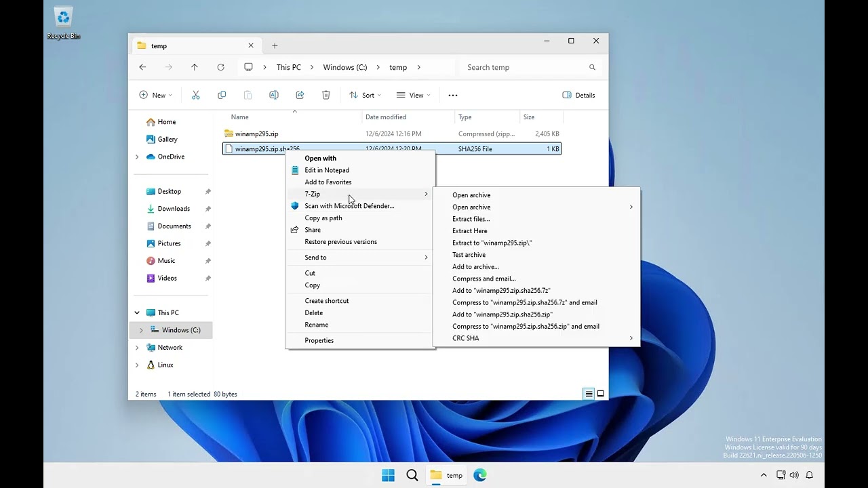Select the winamp295.zip file row
Image resolution: width=868 pixels, height=488 pixels.
[x=392, y=134]
